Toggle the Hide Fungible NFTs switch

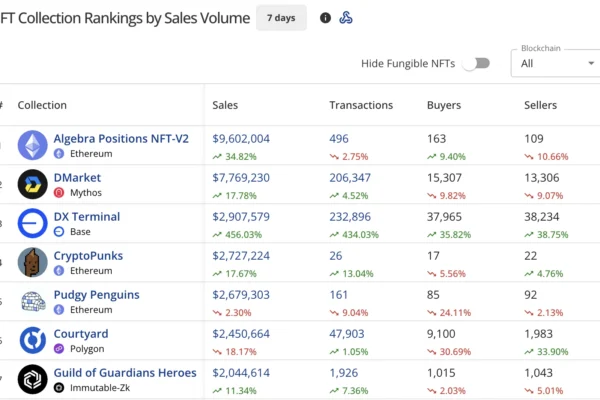[479, 63]
